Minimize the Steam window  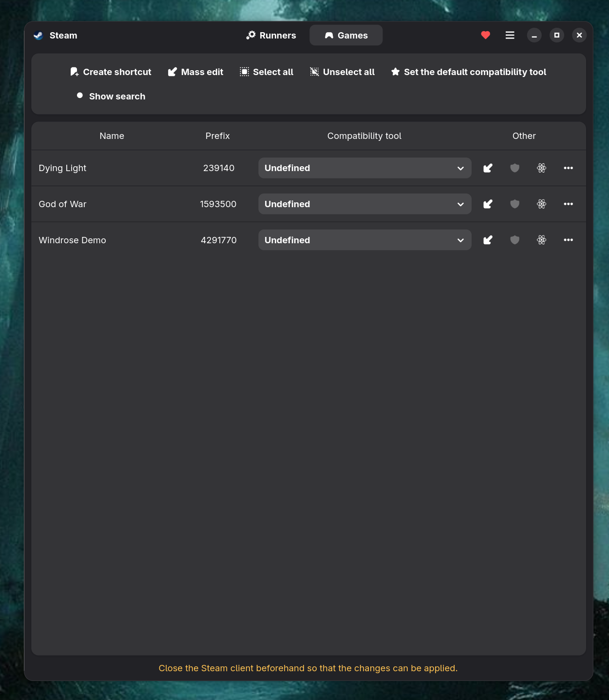(534, 36)
